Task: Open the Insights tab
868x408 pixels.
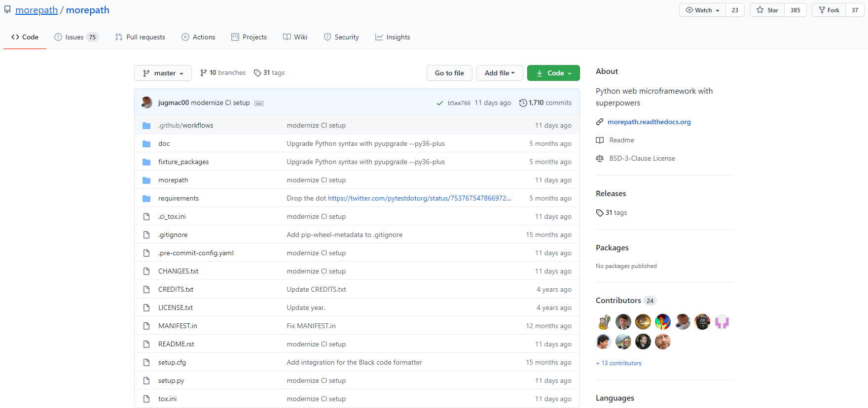Action: [x=393, y=37]
